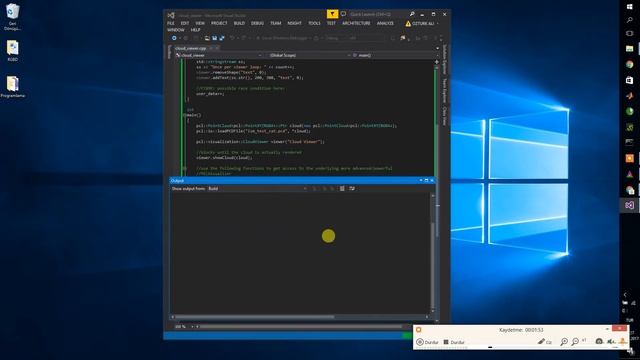Screen dimensions: 640x360
Task: Open the Solution Explorer side tab
Action: 445,60
